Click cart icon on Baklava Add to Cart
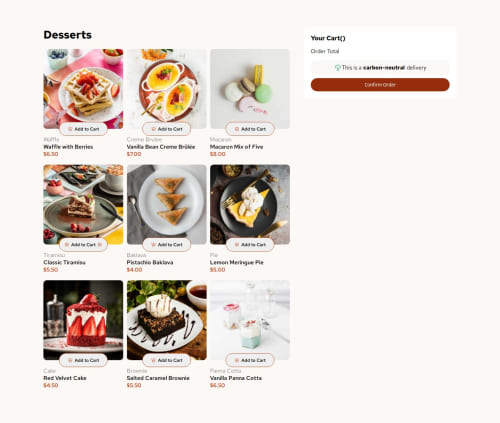 point(153,245)
